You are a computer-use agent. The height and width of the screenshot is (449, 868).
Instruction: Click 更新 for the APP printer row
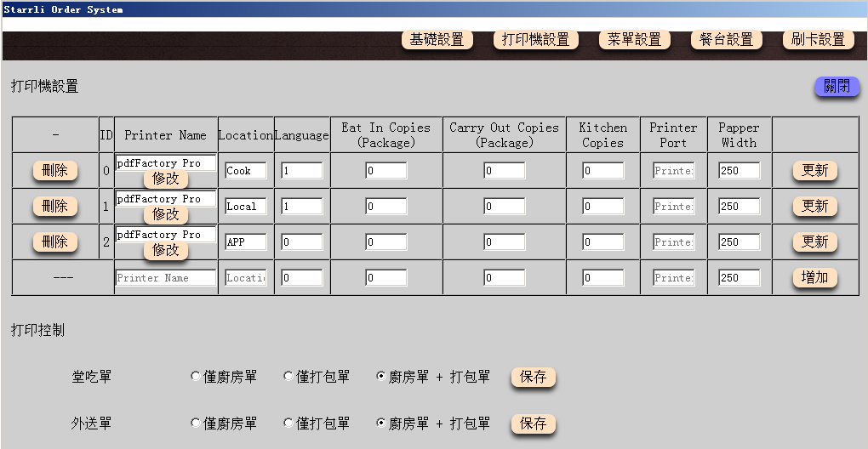click(814, 242)
